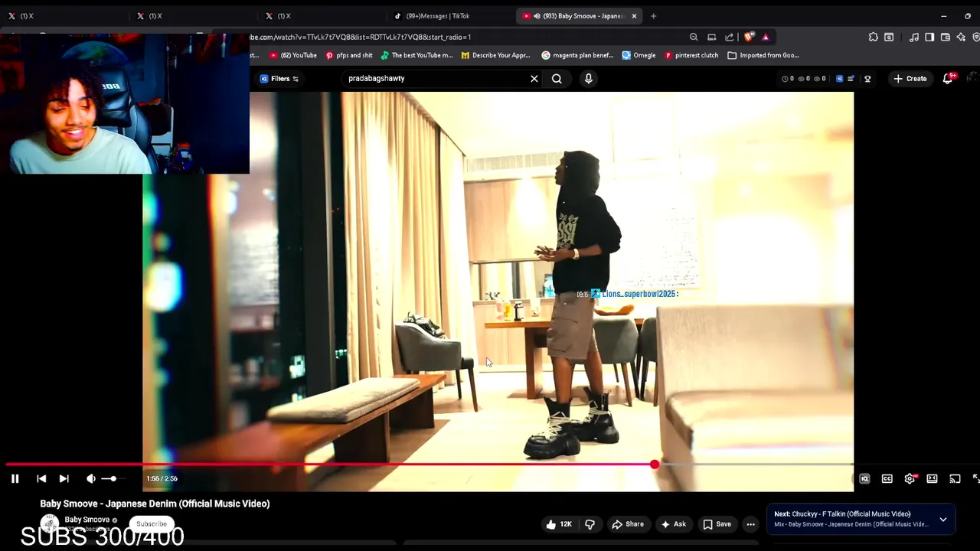Cast the video to a device
Viewport: 980px width, 551px height.
955,478
